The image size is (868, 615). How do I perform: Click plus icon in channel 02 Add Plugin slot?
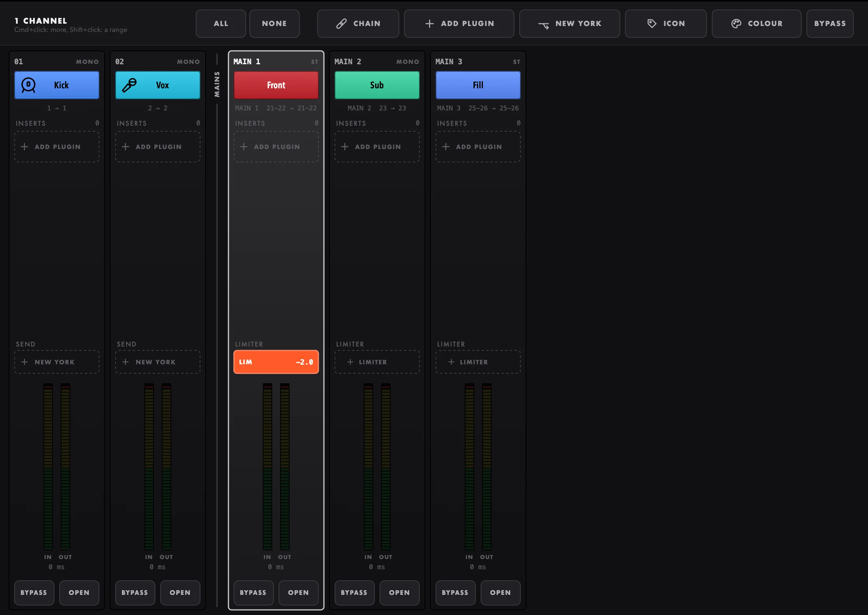125,147
